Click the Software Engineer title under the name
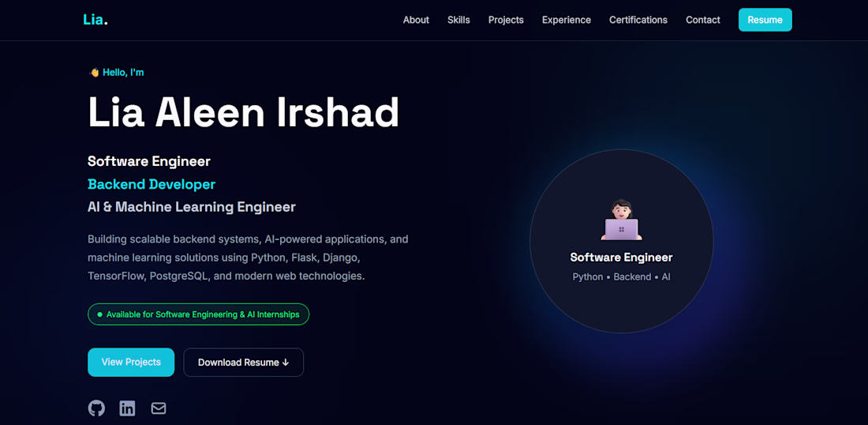Viewport: 868px width, 425px height. coord(149,161)
